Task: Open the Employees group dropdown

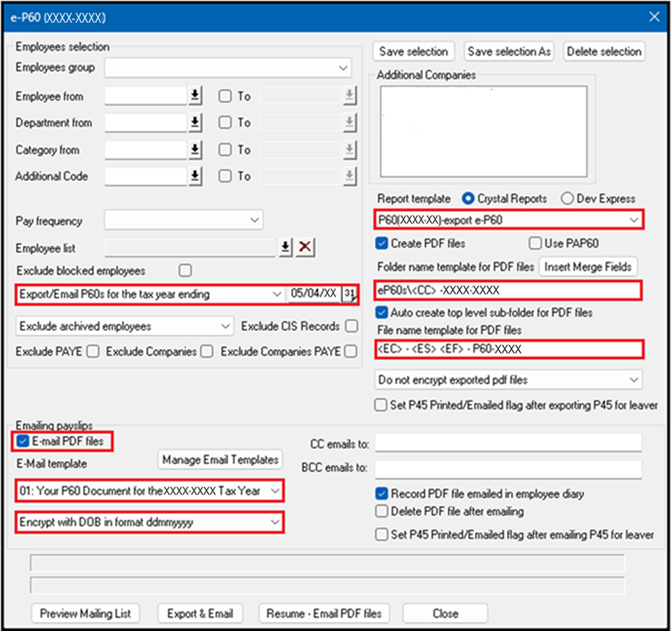Action: 228,68
